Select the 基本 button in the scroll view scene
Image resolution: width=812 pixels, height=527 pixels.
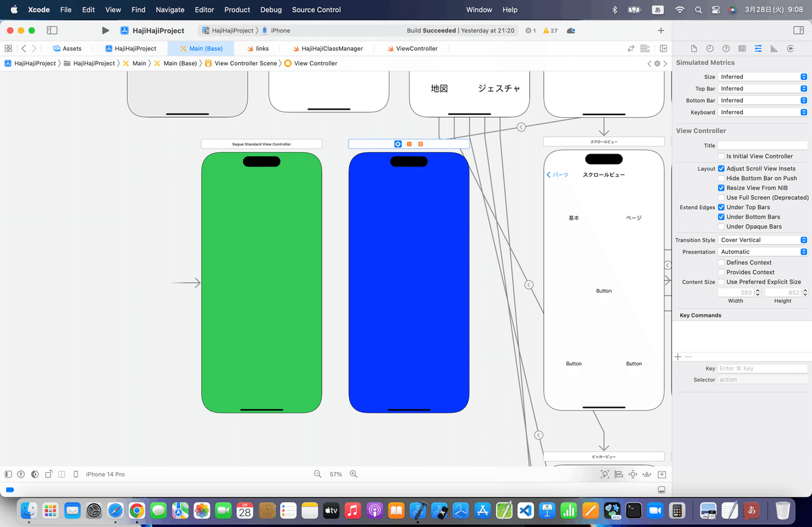(x=574, y=218)
